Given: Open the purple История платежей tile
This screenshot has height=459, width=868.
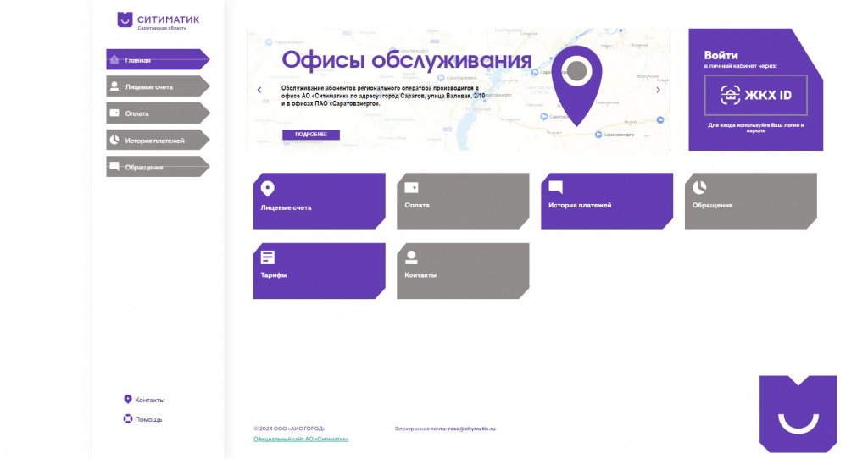Looking at the screenshot, I should (607, 202).
